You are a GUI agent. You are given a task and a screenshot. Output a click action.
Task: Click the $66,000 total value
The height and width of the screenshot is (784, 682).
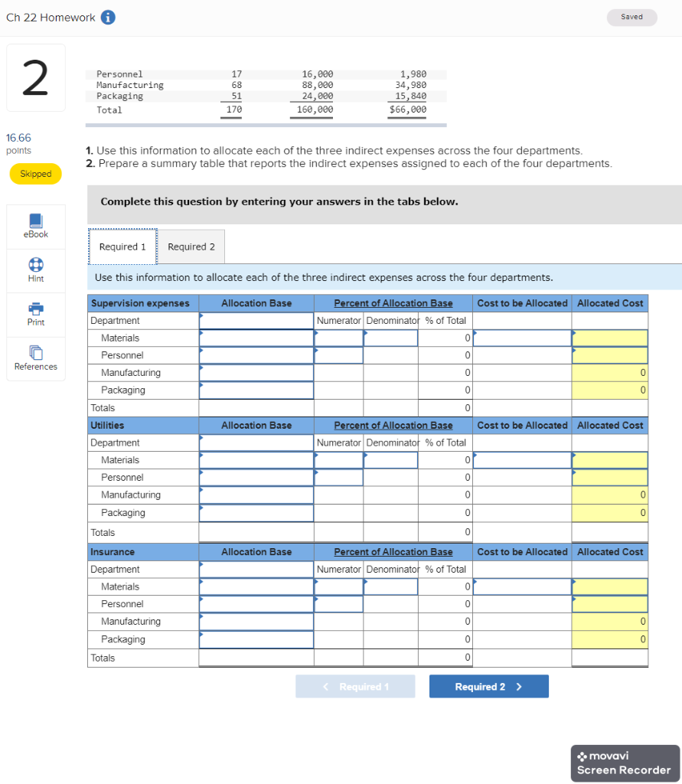(x=408, y=109)
